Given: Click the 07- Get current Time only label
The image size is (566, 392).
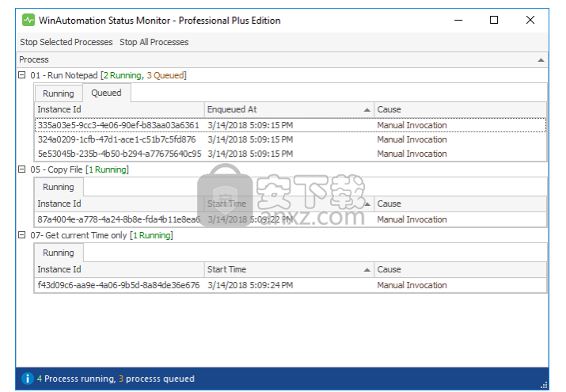Looking at the screenshot, I should [102, 235].
